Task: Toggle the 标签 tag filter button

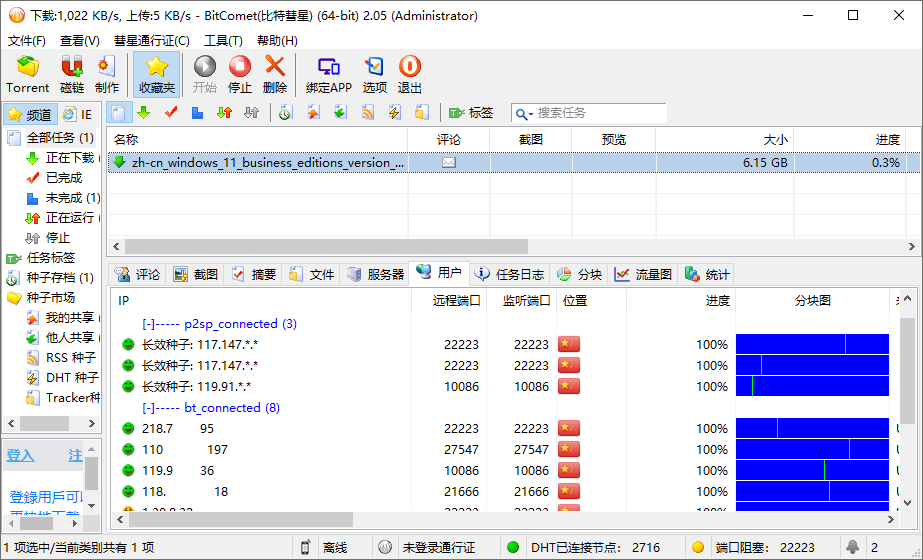Action: [x=471, y=113]
